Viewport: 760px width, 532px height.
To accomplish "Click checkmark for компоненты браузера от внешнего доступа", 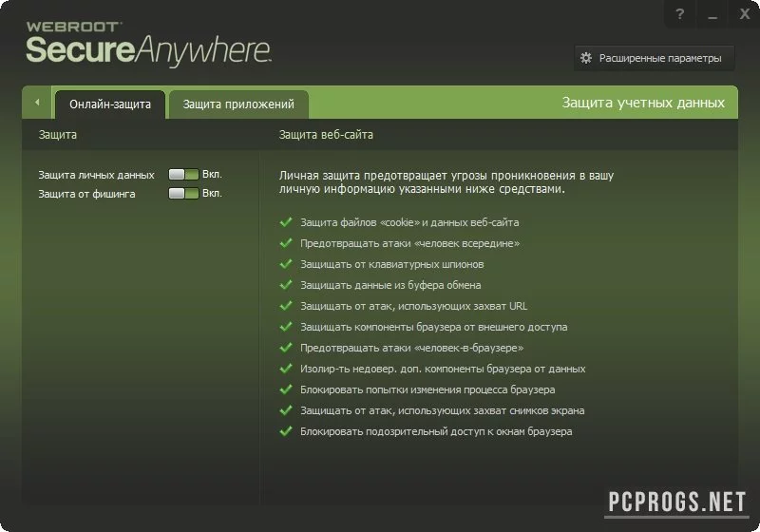I will click(286, 326).
